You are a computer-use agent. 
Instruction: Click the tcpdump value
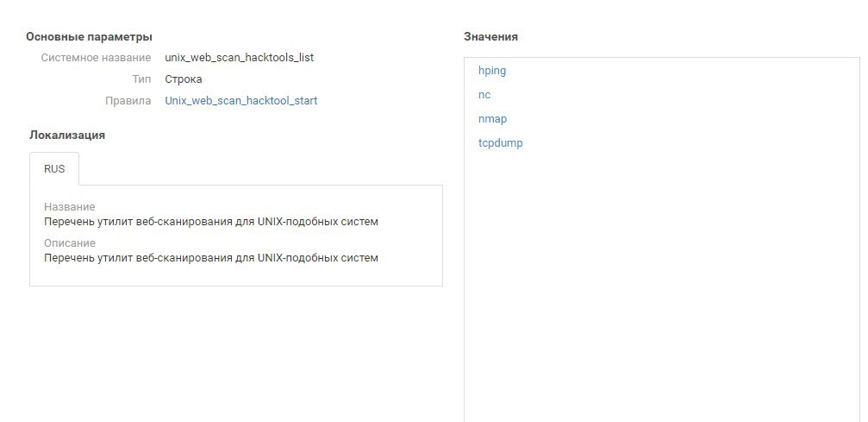501,143
